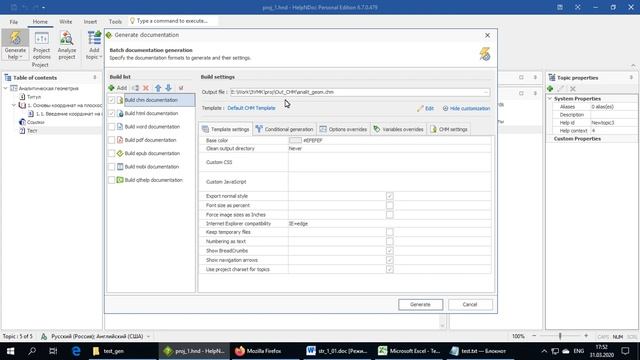Open the Windows Start menu
The height and width of the screenshot is (360, 640).
[11, 351]
